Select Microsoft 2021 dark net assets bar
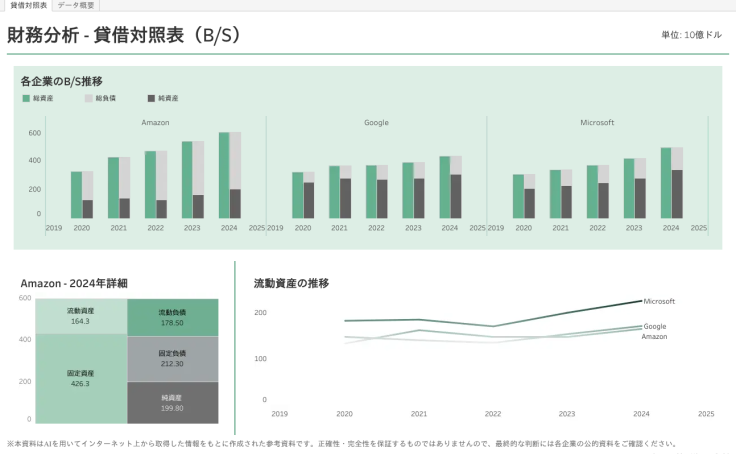This screenshot has width=736, height=454. pos(567,202)
